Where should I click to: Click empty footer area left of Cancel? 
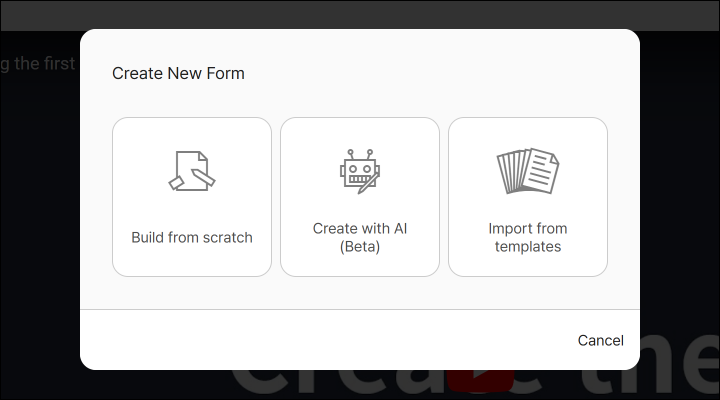[321, 340]
